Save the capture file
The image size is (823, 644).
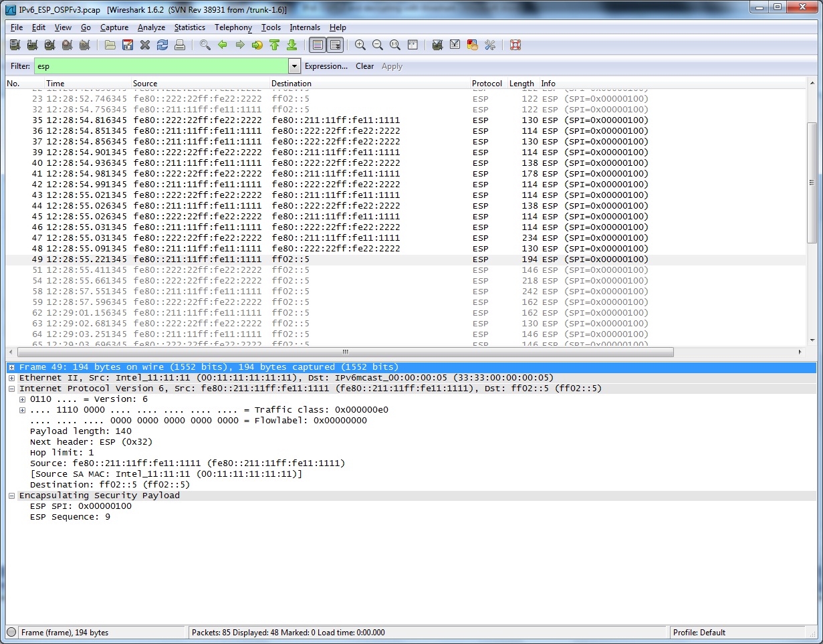(127, 45)
